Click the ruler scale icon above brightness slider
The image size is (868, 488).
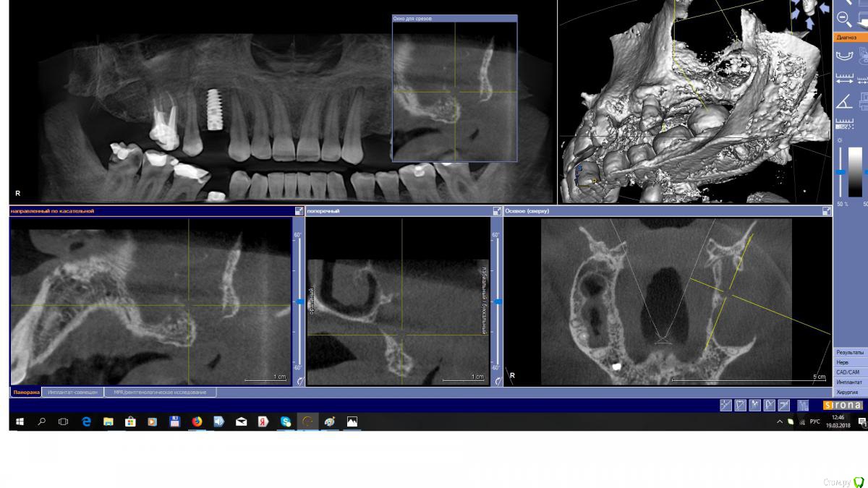point(843,123)
